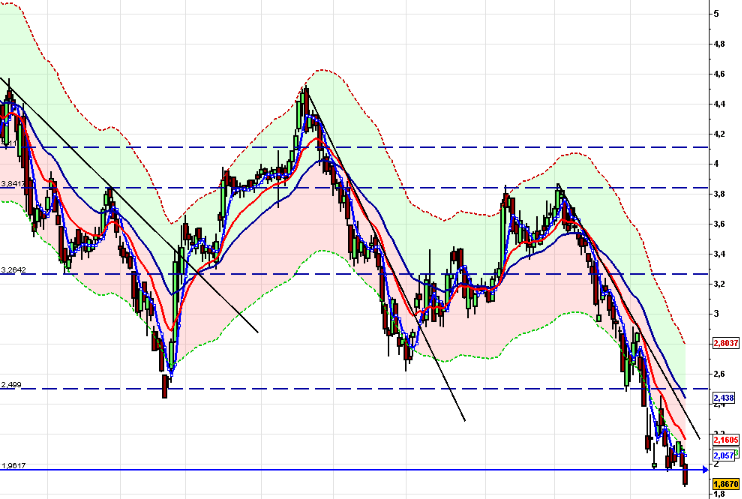Click the 3,2 price axis label
742x499 pixels.
(719, 284)
